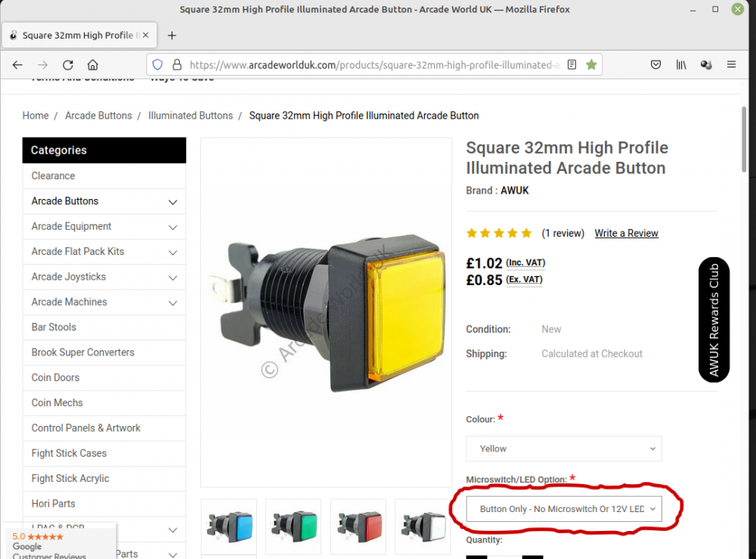Switch to the Square 32mm High Profile tab
Viewport: 756px width, 559px height.
coord(79,36)
